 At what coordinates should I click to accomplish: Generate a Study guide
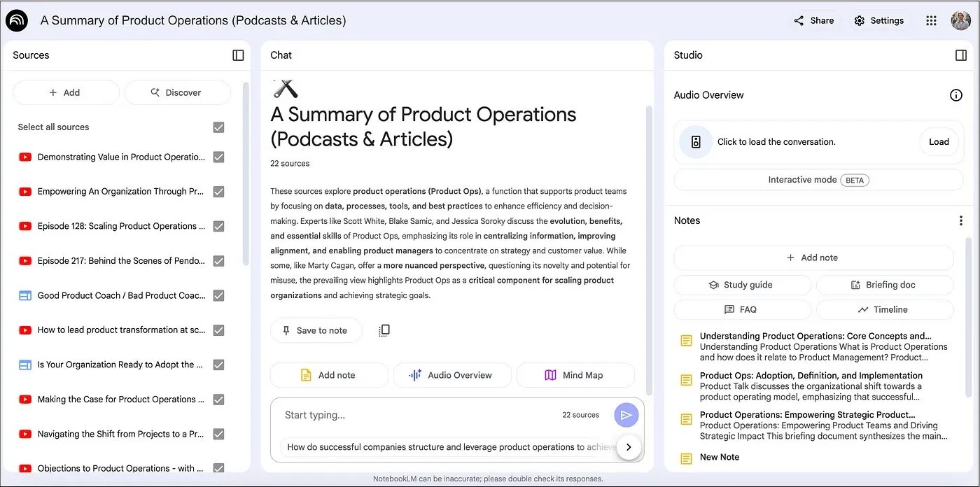742,284
